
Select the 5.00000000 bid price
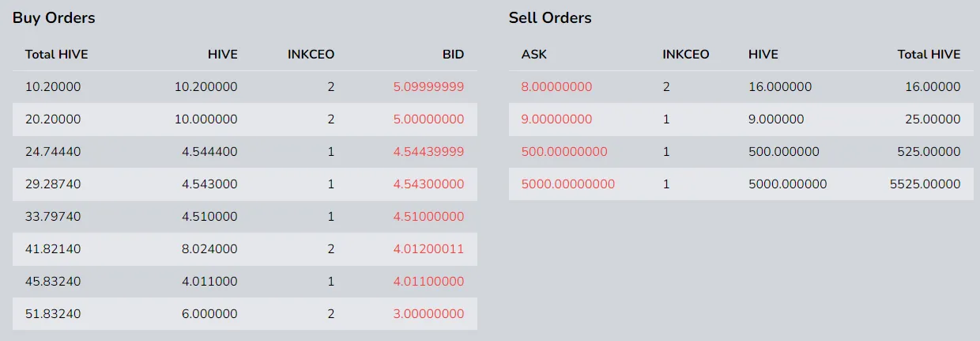click(428, 119)
